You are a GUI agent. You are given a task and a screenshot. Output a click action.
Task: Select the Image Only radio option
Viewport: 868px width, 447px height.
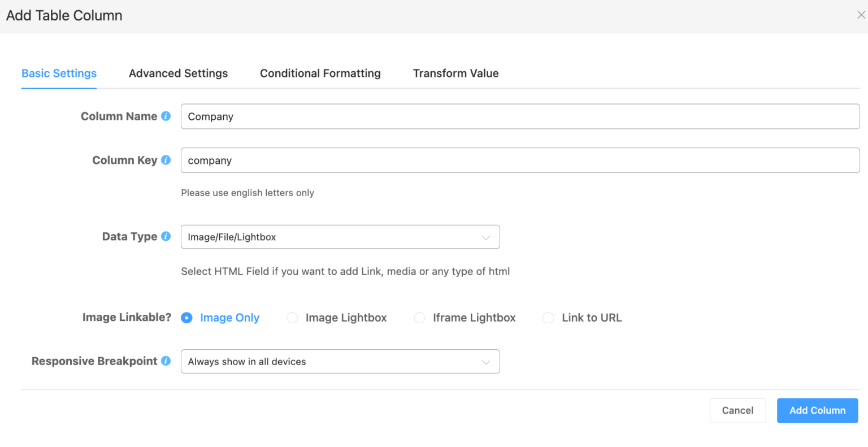(x=186, y=318)
